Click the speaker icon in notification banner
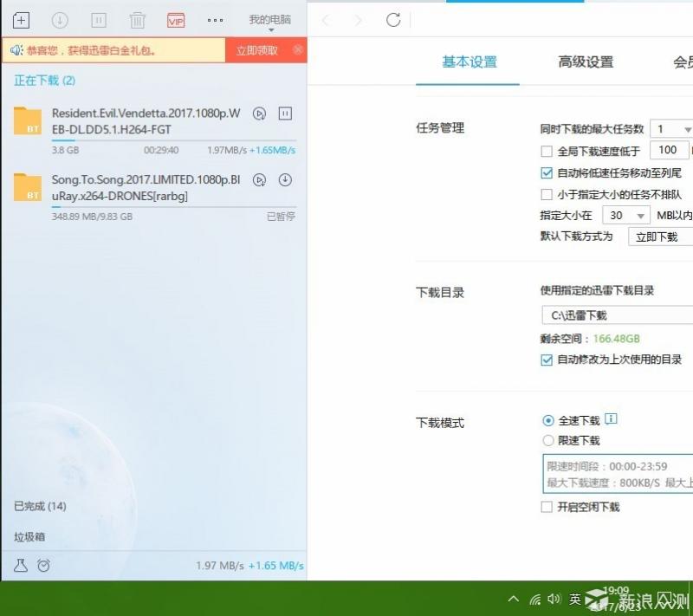693x616 pixels. pyautogui.click(x=16, y=50)
